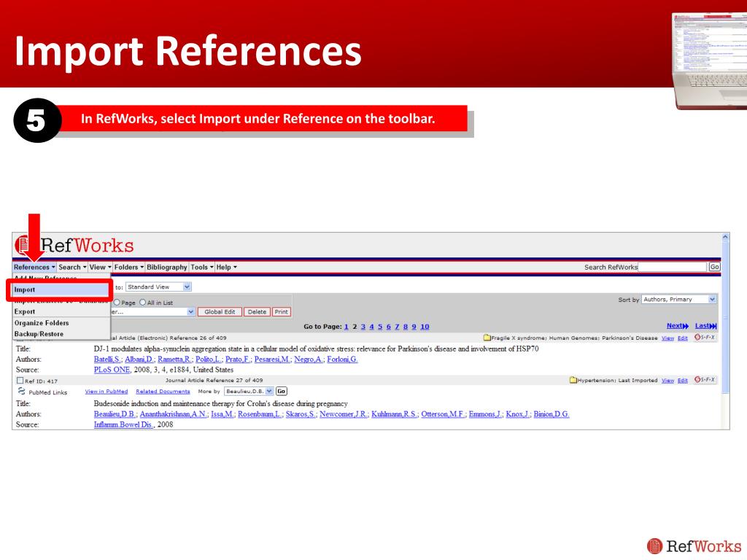Go to page 10
Viewport: 747px width, 560px height.
[x=425, y=327]
